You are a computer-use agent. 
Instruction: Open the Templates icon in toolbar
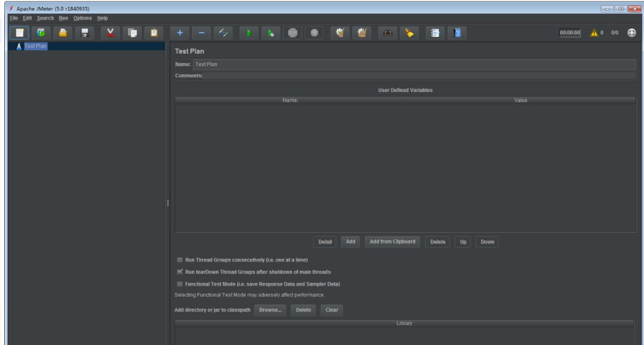[x=41, y=33]
